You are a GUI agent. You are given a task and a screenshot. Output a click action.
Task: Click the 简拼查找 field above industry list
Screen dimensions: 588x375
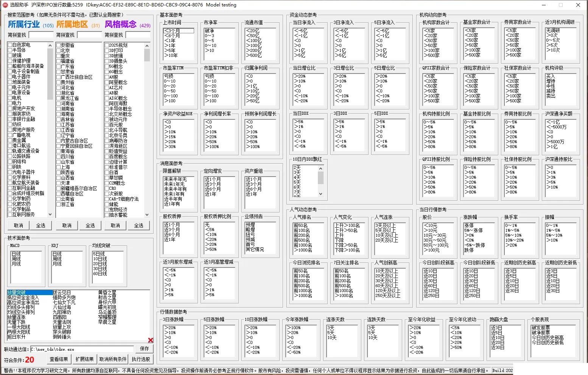click(x=41, y=35)
